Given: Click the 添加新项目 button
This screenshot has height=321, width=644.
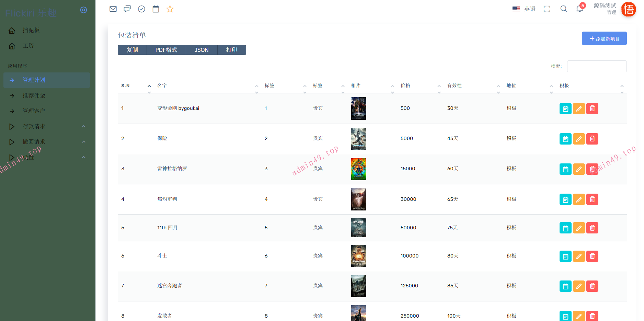Looking at the screenshot, I should pyautogui.click(x=604, y=38).
